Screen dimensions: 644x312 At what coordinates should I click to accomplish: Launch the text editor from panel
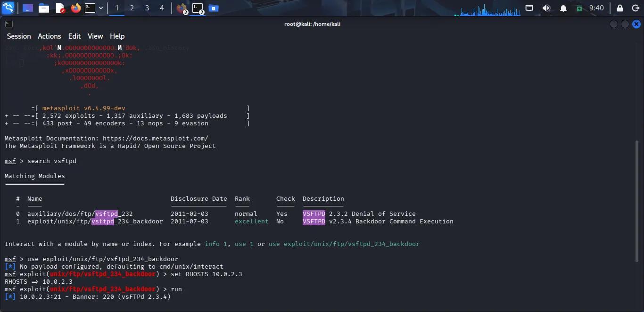coord(60,8)
